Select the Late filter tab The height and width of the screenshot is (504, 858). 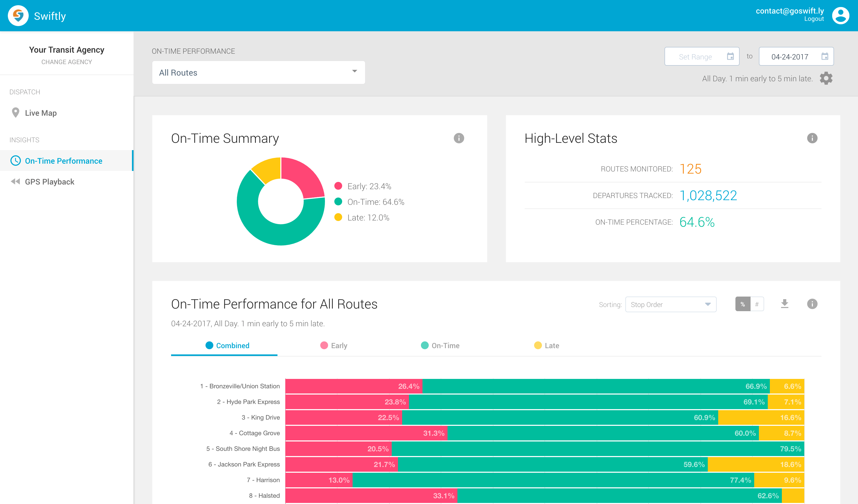click(x=546, y=345)
